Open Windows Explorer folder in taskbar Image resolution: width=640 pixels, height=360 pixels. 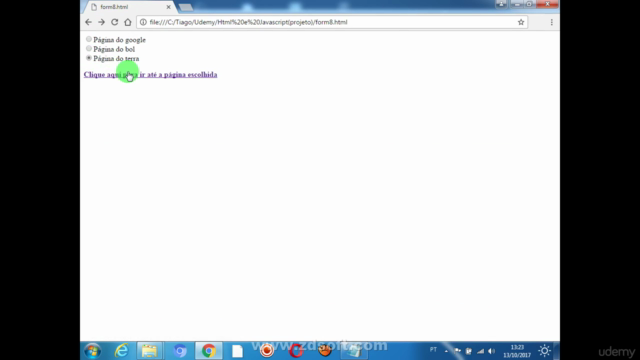coord(149,351)
